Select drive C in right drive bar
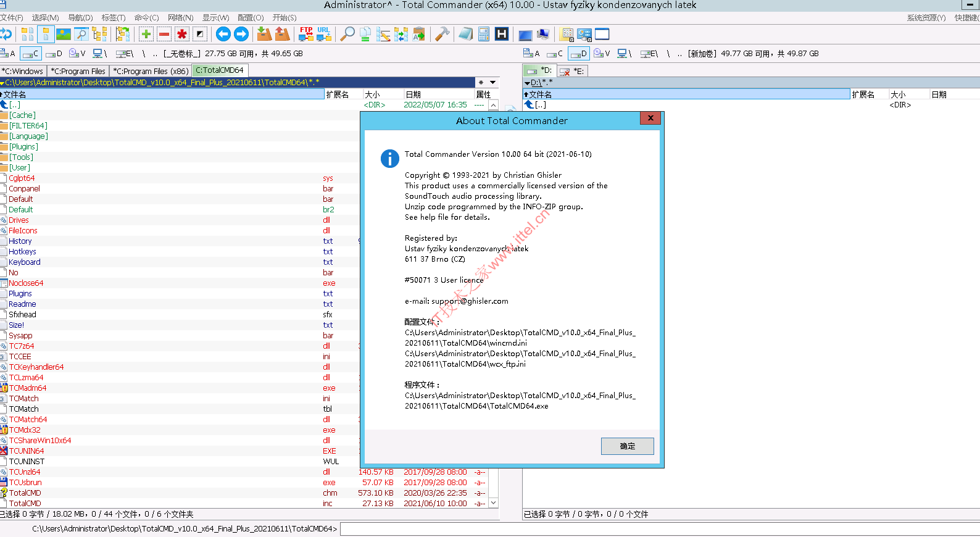The width and height of the screenshot is (980, 537). [555, 54]
